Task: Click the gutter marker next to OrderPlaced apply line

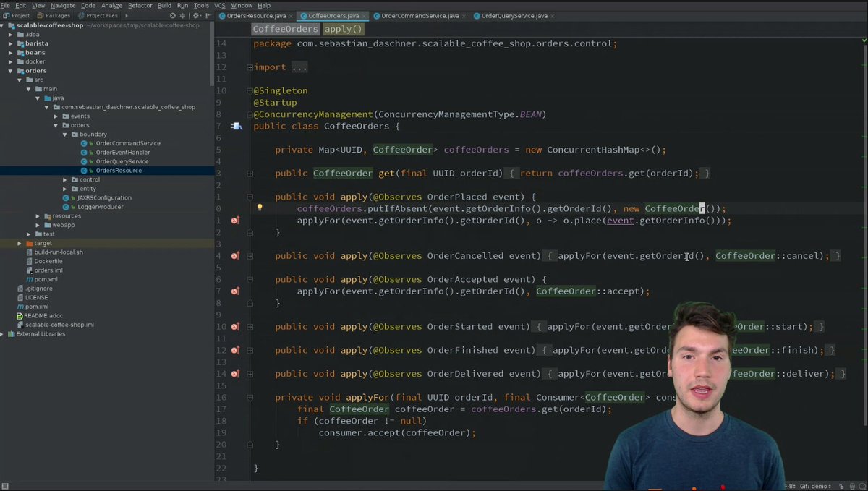Action: (x=235, y=220)
